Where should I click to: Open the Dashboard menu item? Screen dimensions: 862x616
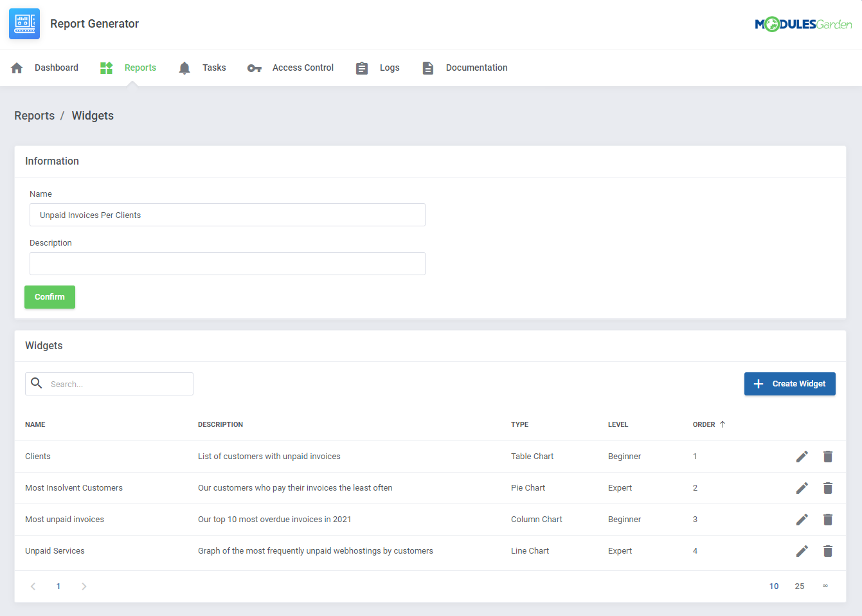click(x=57, y=67)
